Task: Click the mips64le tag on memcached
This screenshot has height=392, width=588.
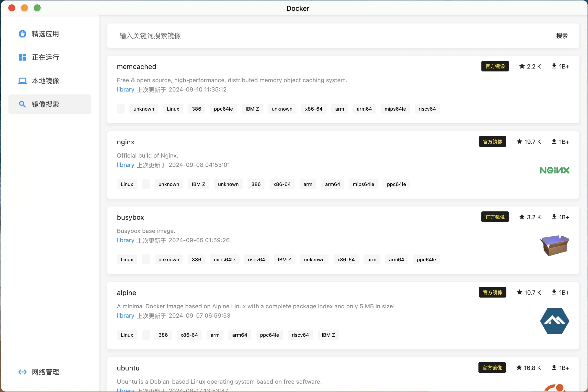Action: [x=395, y=109]
